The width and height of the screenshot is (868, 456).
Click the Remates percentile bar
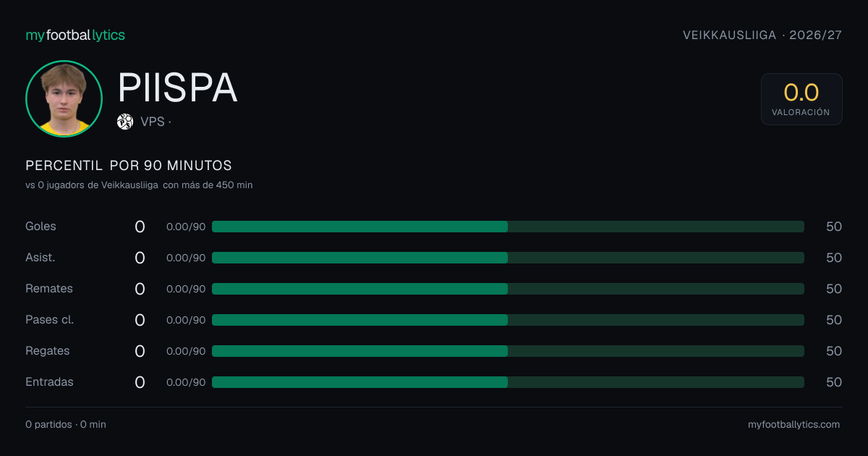click(x=508, y=289)
